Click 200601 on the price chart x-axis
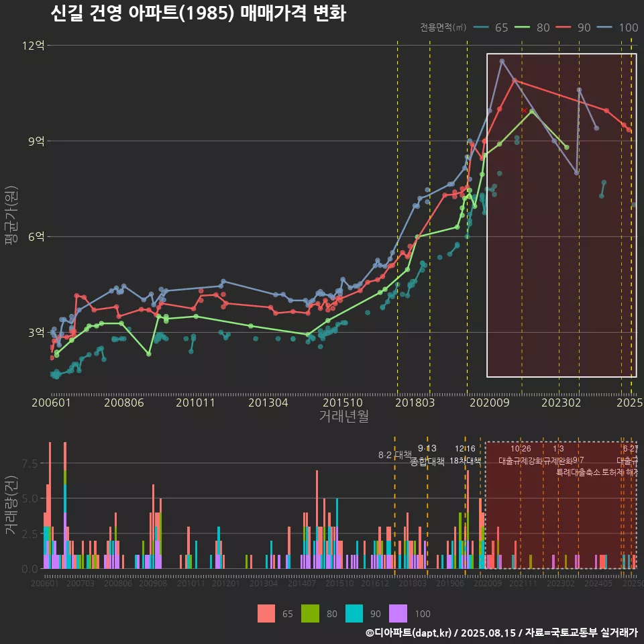This screenshot has height=644, width=644. coord(52,402)
